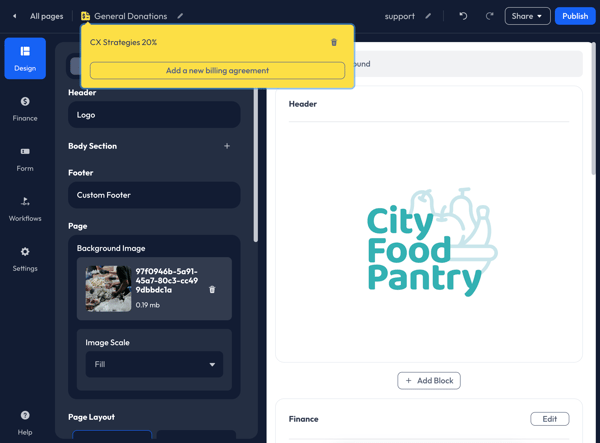Click the Add Block button
600x443 pixels.
click(429, 381)
